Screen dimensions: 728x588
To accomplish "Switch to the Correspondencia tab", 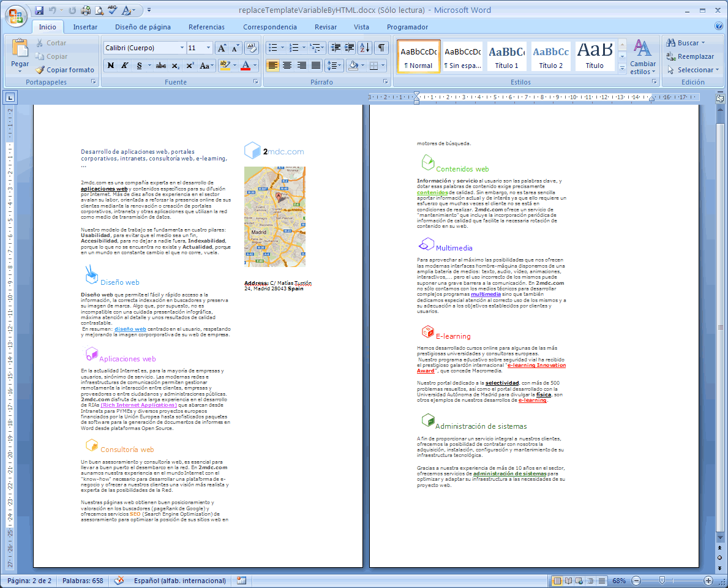I will 270,27.
